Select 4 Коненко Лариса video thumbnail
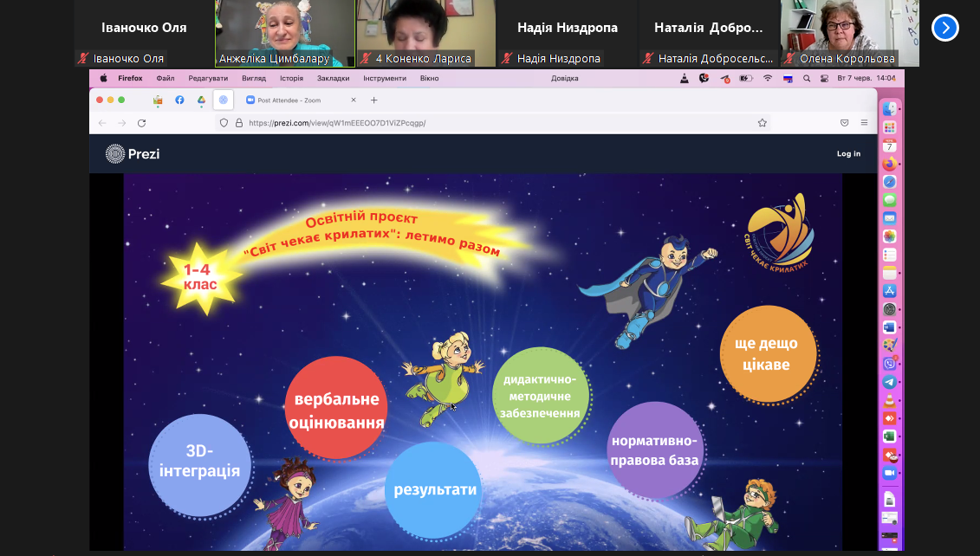This screenshot has height=556, width=980. point(426,33)
